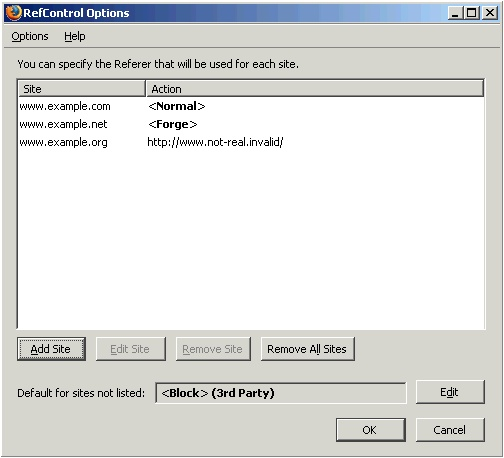Sort list by the Action column header

click(315, 89)
